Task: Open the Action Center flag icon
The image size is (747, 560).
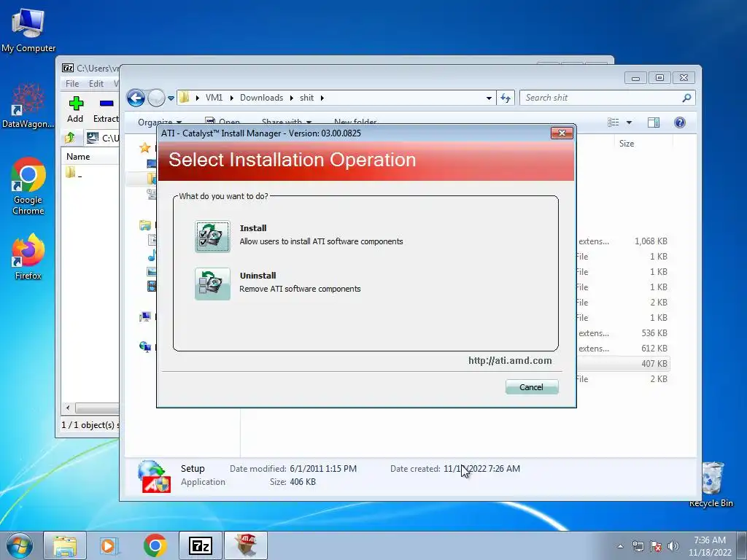Action: 656,546
